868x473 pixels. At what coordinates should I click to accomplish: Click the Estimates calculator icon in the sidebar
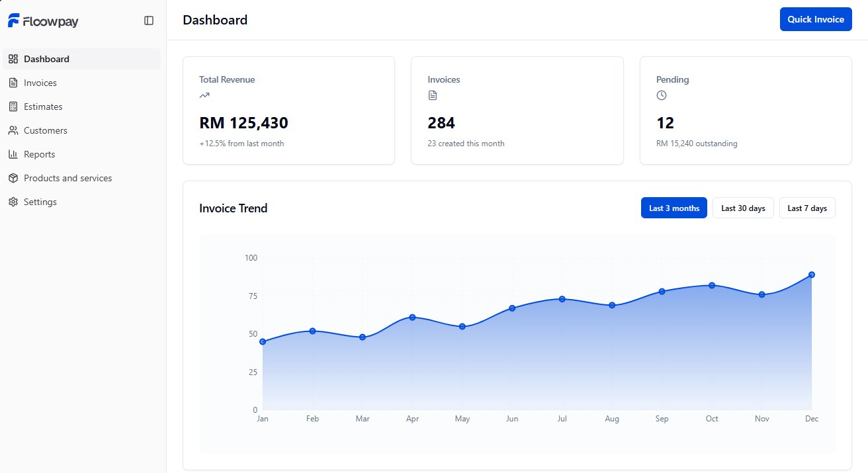[13, 107]
